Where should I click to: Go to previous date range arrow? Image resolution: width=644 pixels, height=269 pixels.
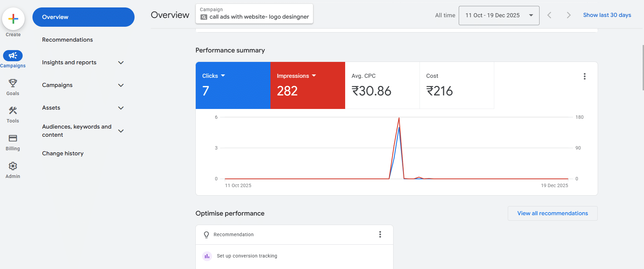pyautogui.click(x=549, y=15)
